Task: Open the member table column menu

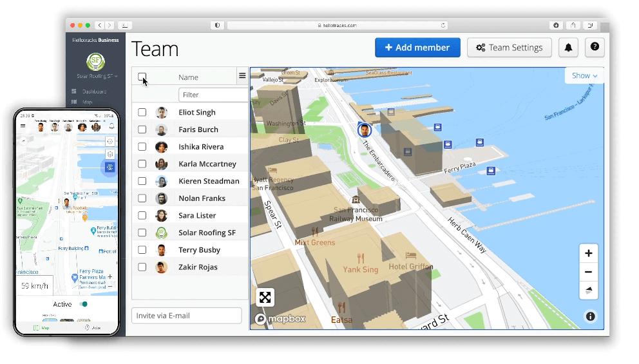Action: point(242,76)
